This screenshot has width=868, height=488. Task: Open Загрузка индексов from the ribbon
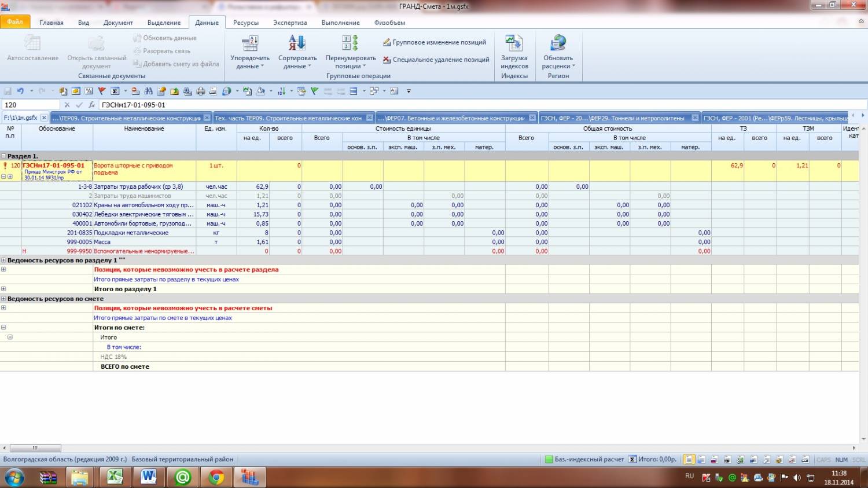(514, 52)
